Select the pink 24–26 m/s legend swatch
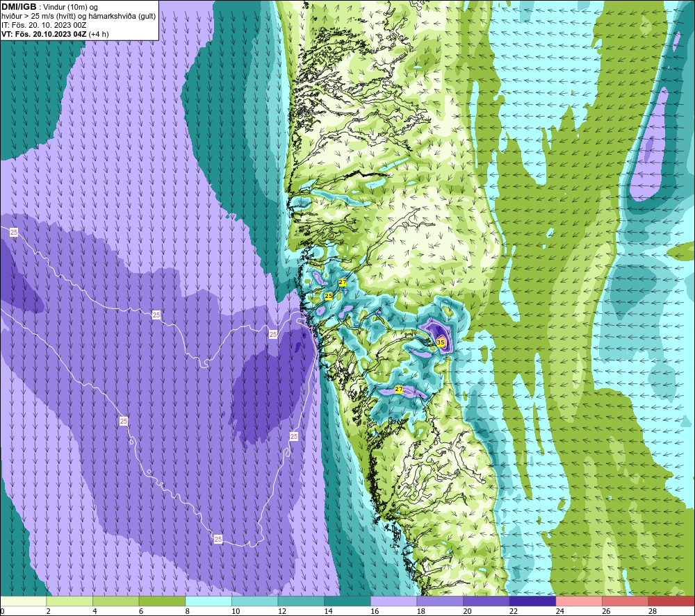Image resolution: width=695 pixels, height=616 pixels. (x=579, y=601)
